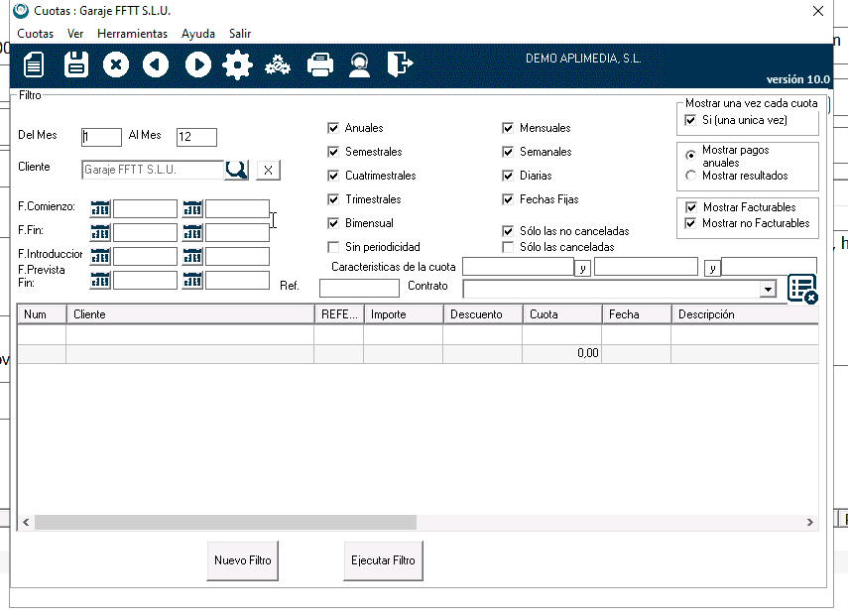Toggle Sólo las canceladas checkbox
Screen dimensions: 848x616
click(x=509, y=246)
